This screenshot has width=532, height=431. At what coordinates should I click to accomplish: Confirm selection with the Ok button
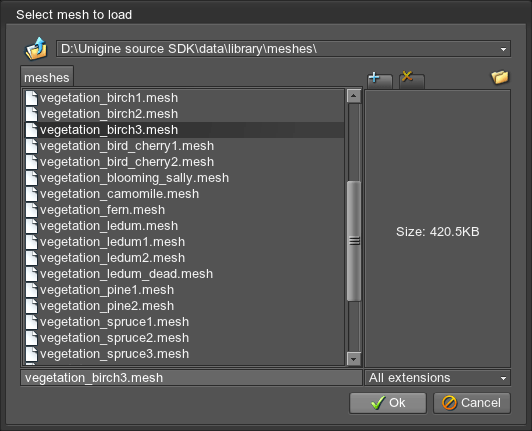(388, 403)
